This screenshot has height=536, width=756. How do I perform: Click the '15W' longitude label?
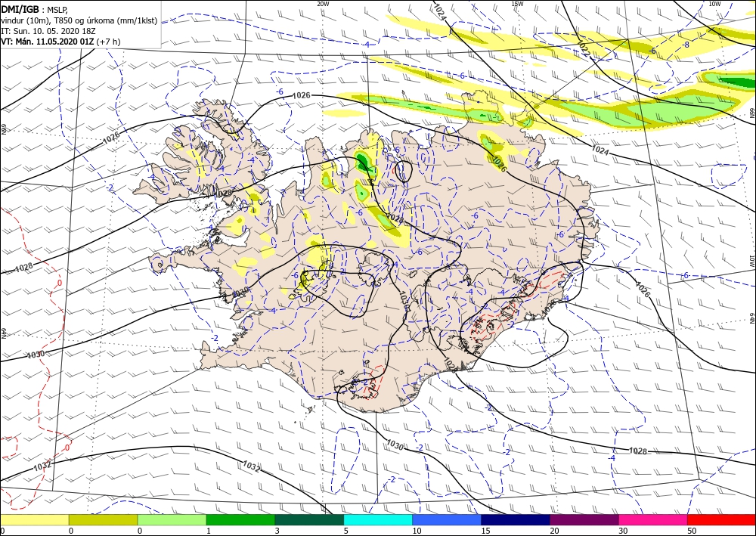pos(517,4)
